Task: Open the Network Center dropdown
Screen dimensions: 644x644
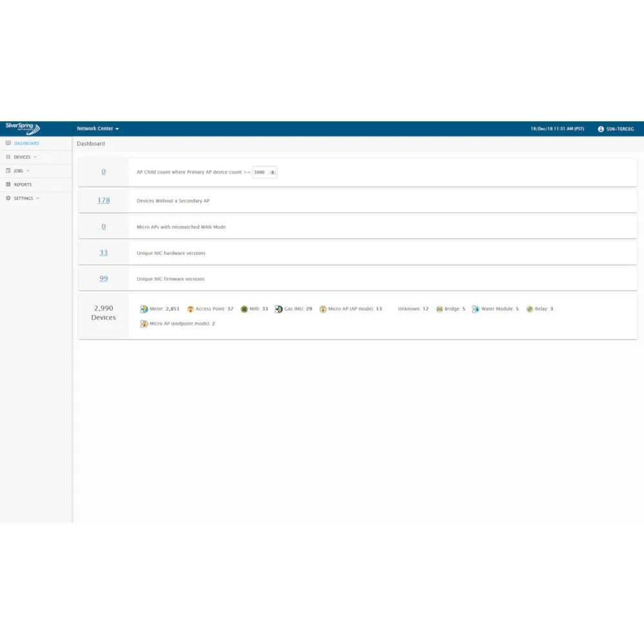Action: 97,128
